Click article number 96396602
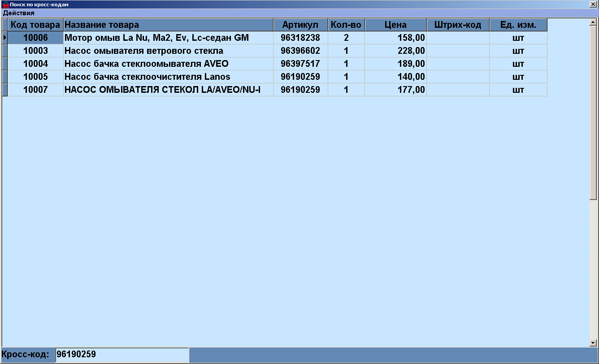Image resolution: width=599 pixels, height=364 pixels. (x=300, y=51)
